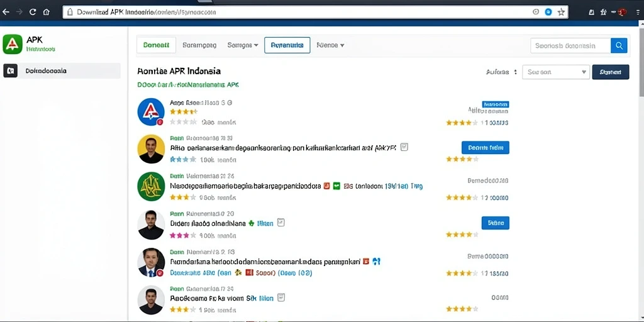This screenshot has height=322, width=644.
Task: Click the lock icon in the address bar
Action: click(x=70, y=12)
